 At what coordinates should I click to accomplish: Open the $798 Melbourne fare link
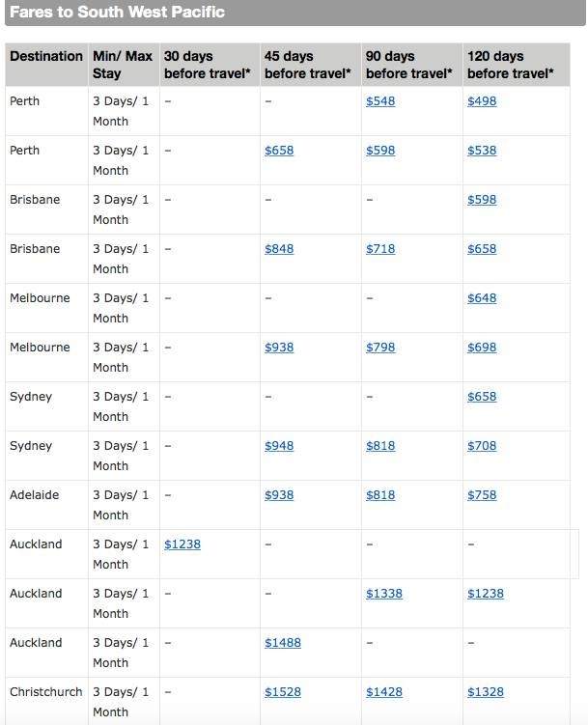pos(380,348)
